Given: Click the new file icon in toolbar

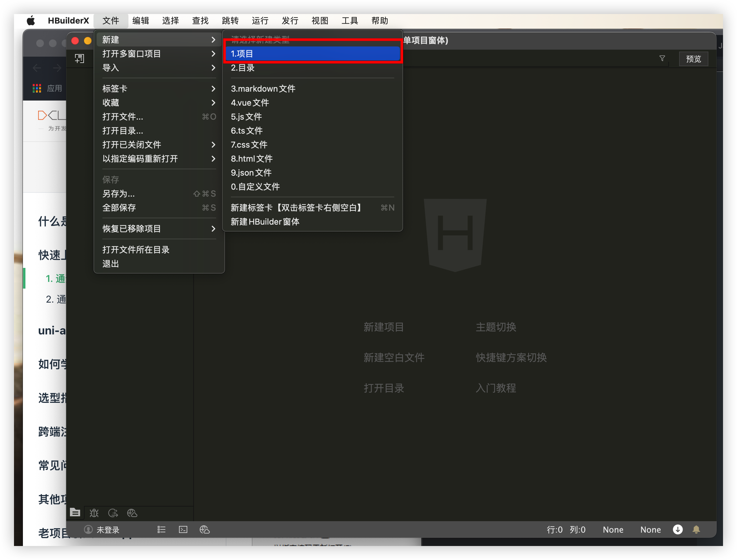Looking at the screenshot, I should point(79,59).
